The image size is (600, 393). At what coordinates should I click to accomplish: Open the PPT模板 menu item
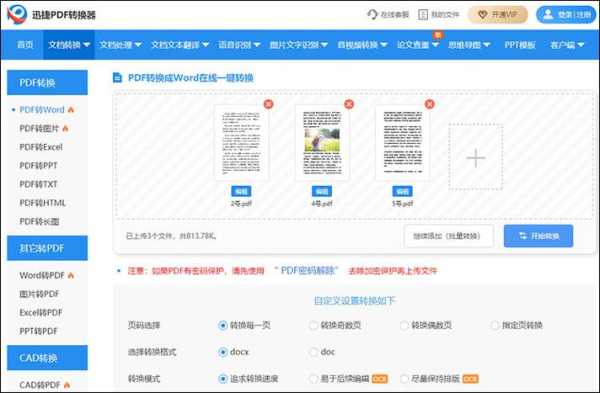pos(520,45)
